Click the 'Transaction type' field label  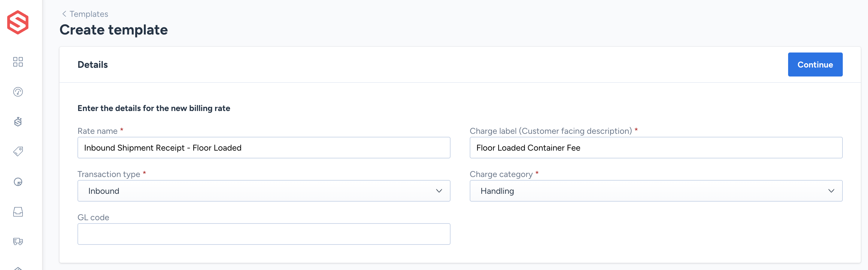(108, 174)
